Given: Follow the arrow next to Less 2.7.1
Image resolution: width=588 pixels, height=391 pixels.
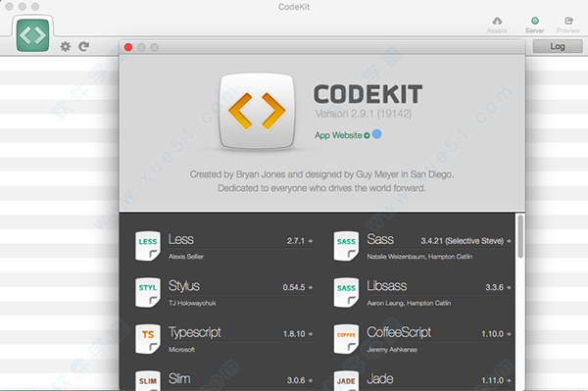Looking at the screenshot, I should [311, 241].
